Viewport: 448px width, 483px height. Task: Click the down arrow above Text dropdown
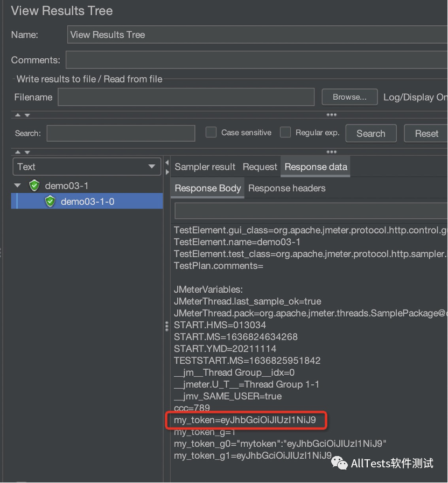tap(27, 152)
